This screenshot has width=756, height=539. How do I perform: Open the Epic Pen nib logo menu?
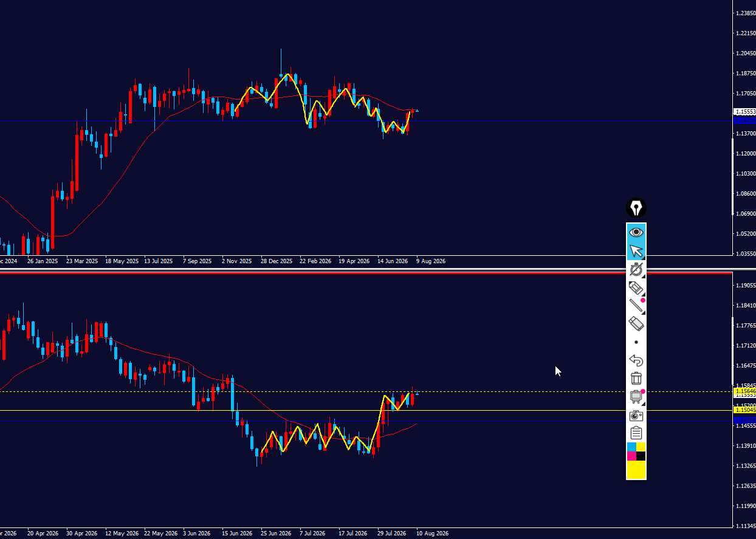[636, 208]
